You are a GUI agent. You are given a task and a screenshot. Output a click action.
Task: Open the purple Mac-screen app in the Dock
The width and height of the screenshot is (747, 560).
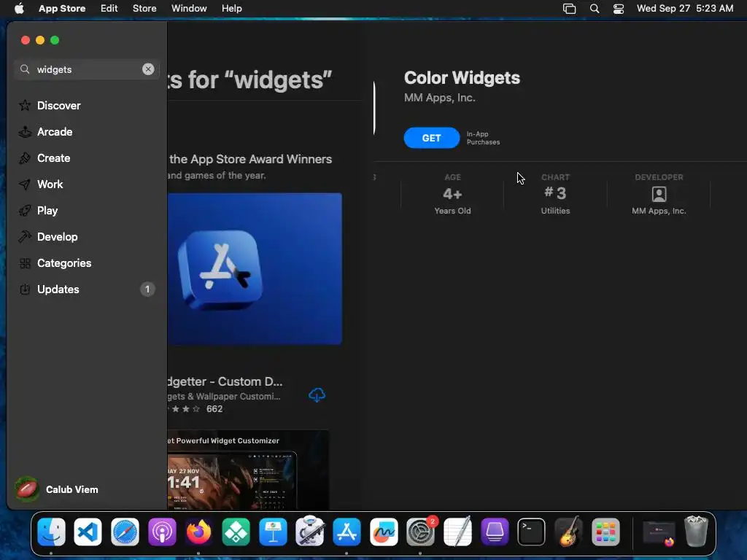click(x=495, y=532)
